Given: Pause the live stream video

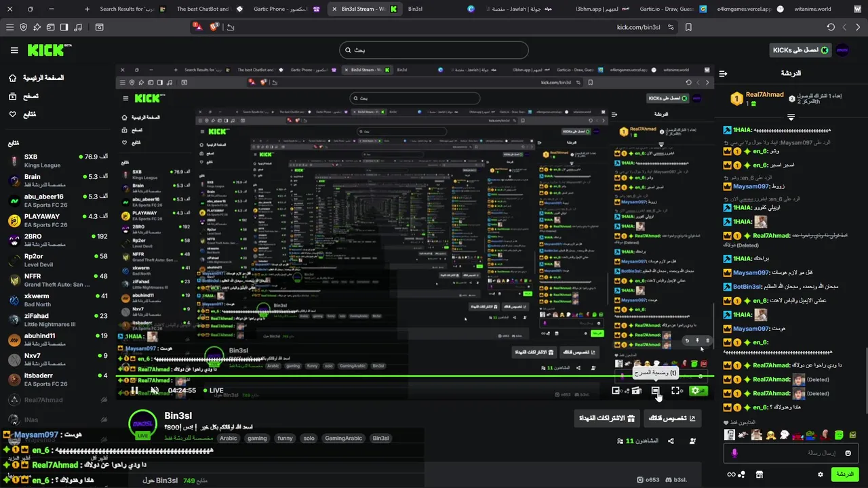Looking at the screenshot, I should pyautogui.click(x=134, y=390).
